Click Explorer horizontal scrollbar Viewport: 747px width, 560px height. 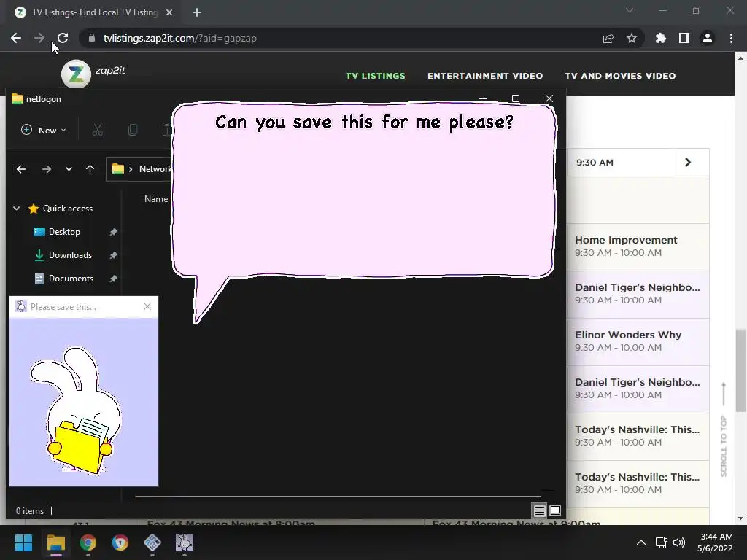(338, 496)
